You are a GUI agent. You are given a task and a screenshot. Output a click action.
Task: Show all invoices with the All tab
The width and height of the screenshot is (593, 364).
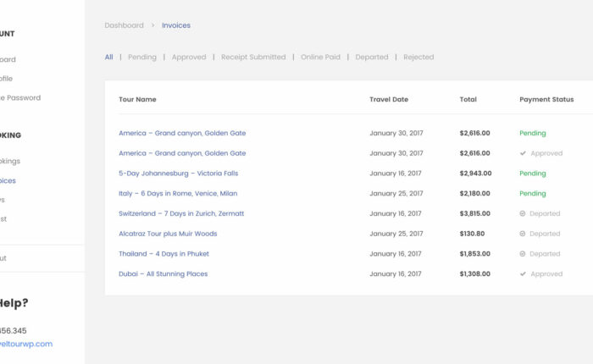(108, 58)
